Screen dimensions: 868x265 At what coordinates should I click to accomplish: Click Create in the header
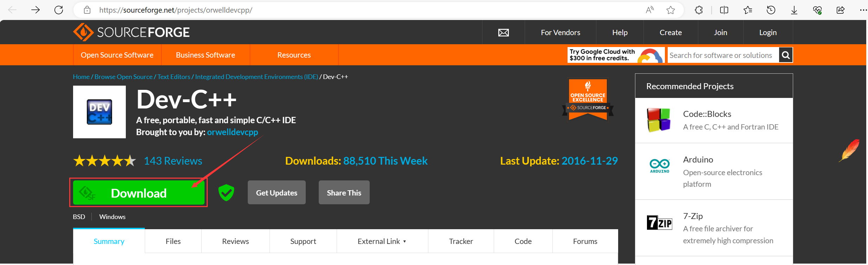pos(671,32)
